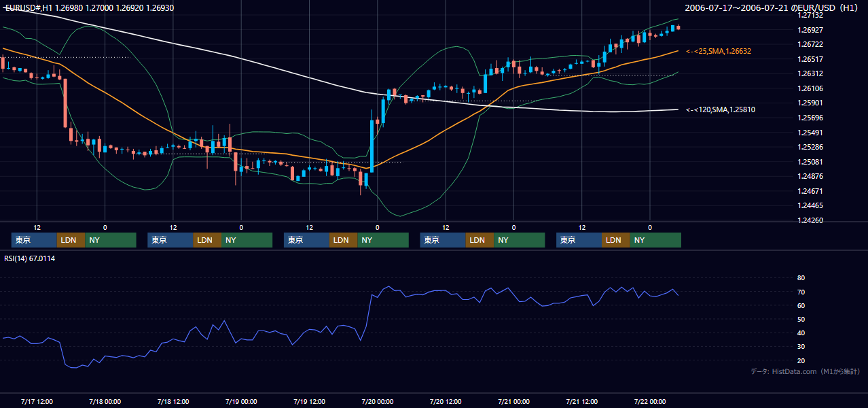Click price axis label 1.26517
868x408 pixels.
click(x=811, y=59)
